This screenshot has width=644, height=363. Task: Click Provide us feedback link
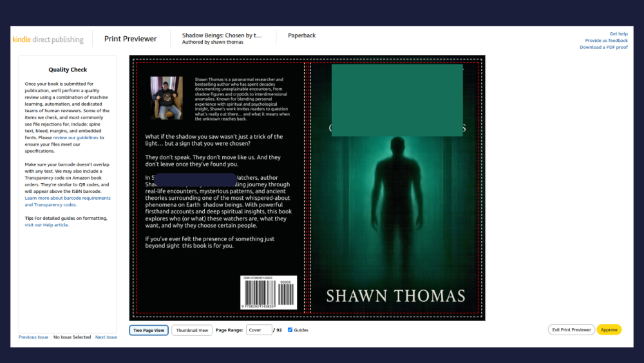click(x=606, y=41)
